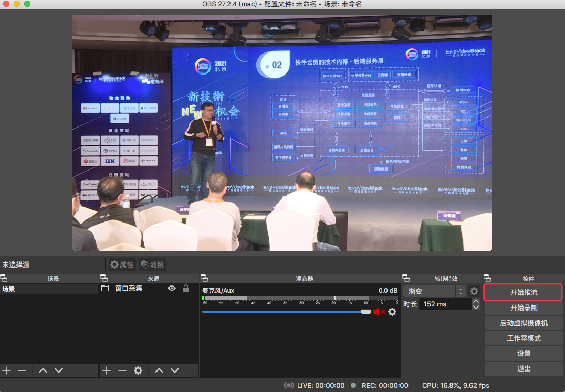Add a new source in 来源 panel

tap(106, 370)
